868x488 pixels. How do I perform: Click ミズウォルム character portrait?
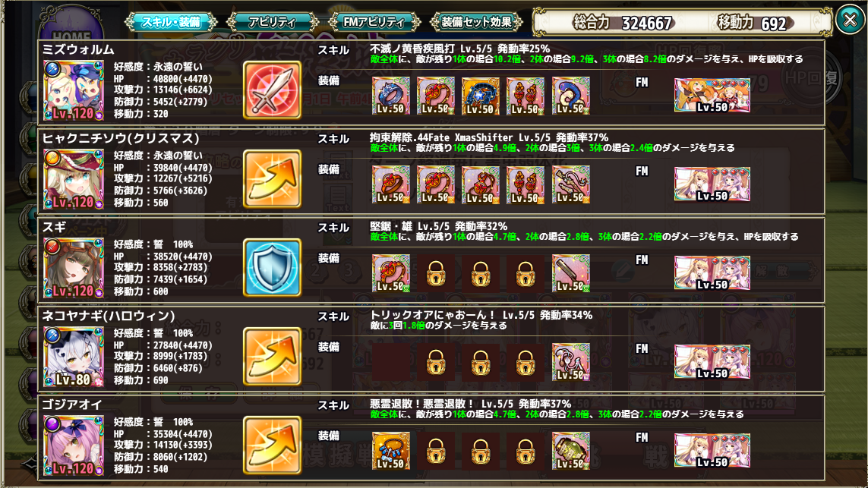74,90
